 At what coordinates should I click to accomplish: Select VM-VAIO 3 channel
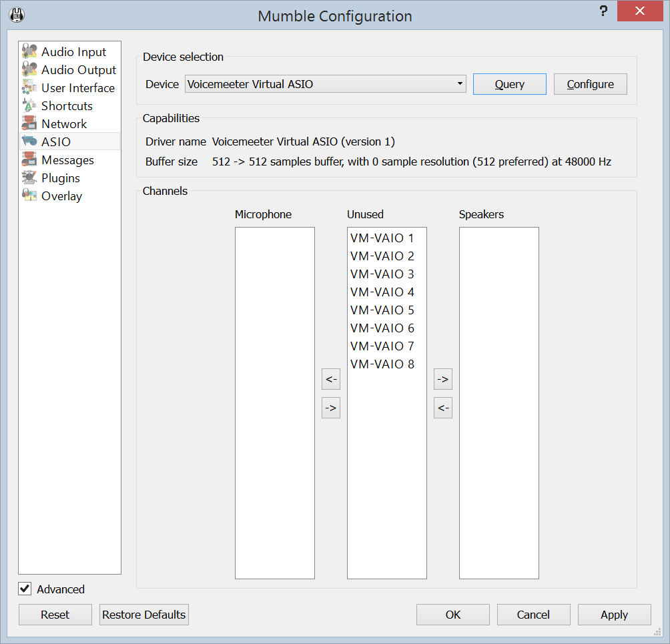tap(386, 274)
